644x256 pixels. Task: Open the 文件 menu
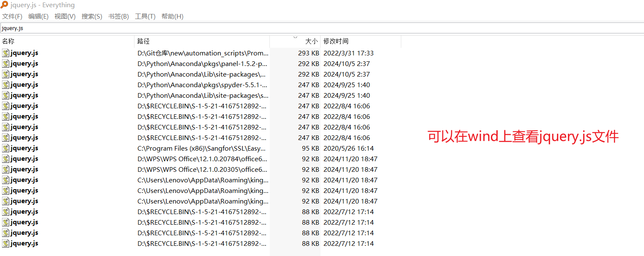12,16
